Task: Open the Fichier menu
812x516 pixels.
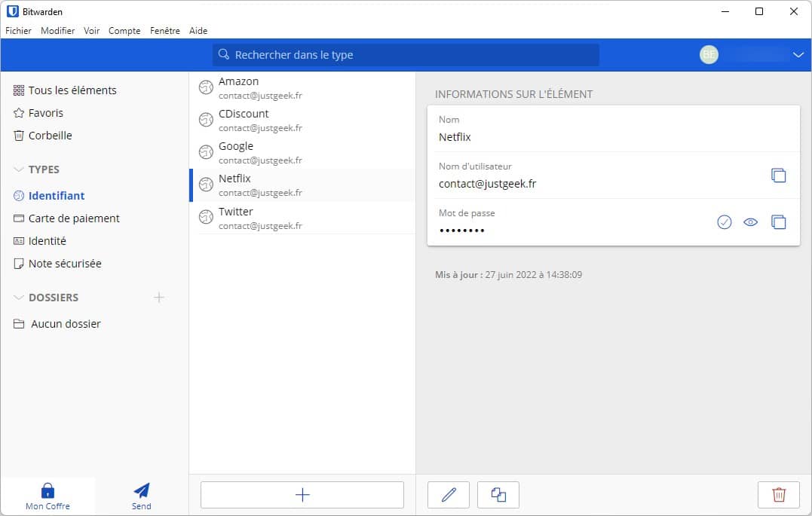Action: pos(18,31)
